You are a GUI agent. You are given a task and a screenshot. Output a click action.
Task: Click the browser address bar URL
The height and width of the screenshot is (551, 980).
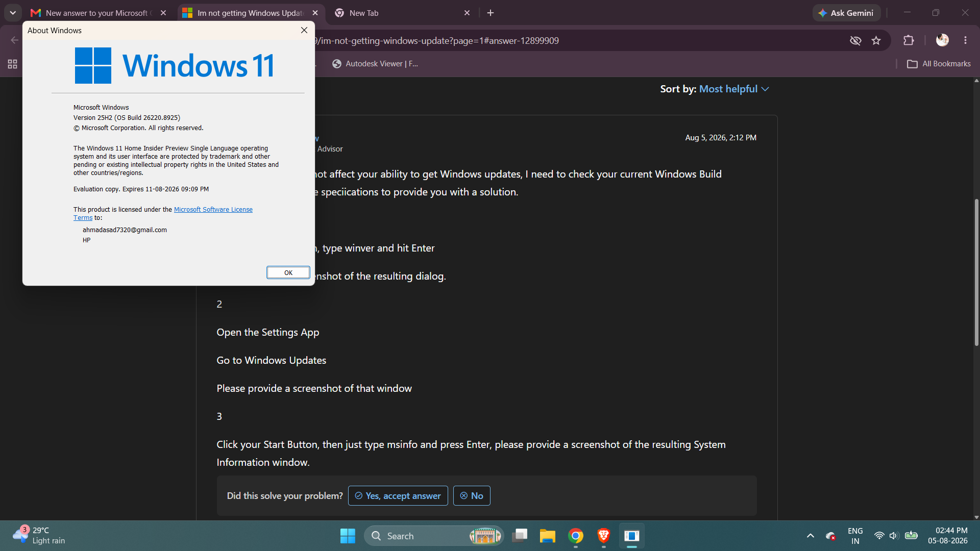[x=437, y=40]
